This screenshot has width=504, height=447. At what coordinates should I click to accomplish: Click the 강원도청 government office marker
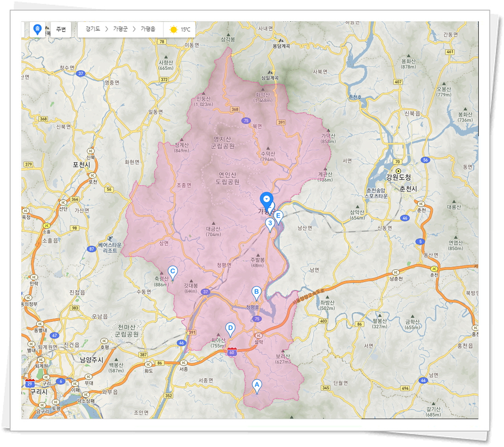[x=398, y=171]
